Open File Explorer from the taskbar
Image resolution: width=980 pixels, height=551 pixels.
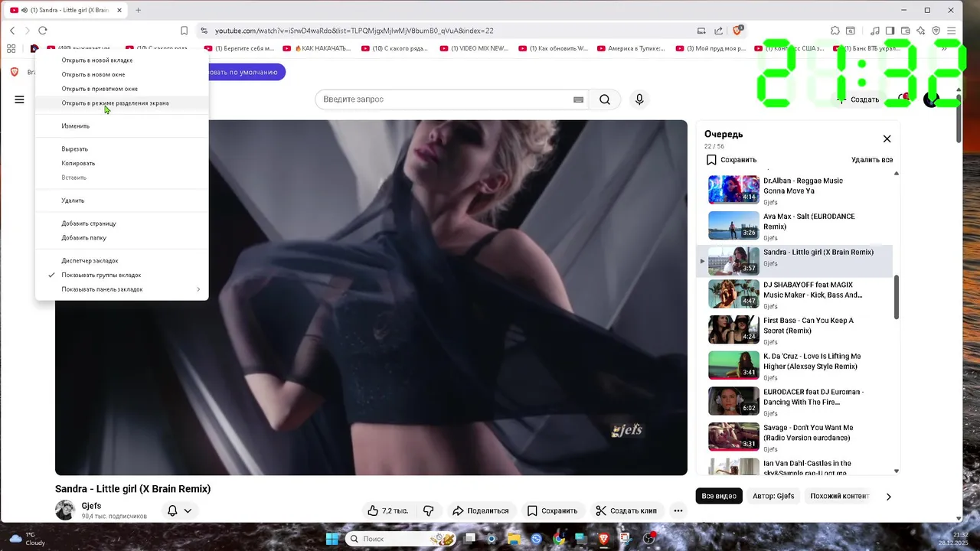tap(514, 539)
